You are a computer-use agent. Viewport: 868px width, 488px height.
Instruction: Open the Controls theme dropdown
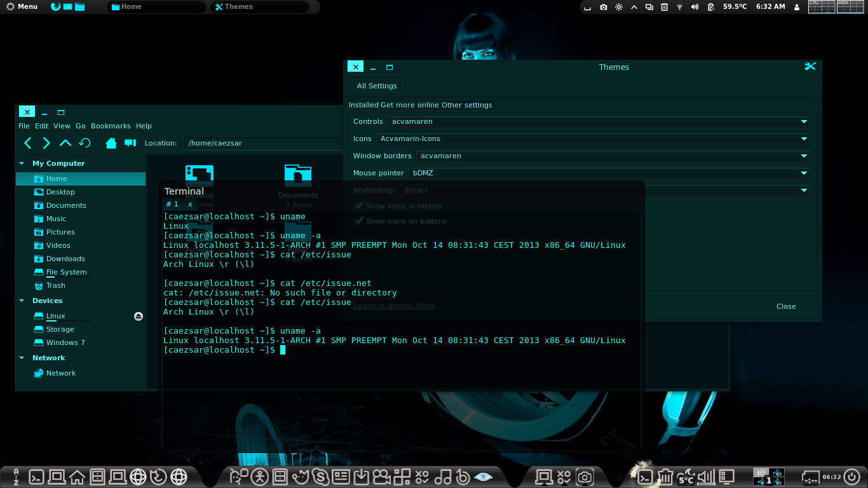599,121
